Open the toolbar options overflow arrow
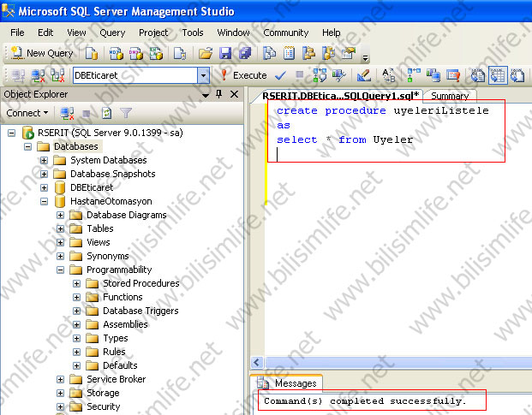 tap(365, 58)
